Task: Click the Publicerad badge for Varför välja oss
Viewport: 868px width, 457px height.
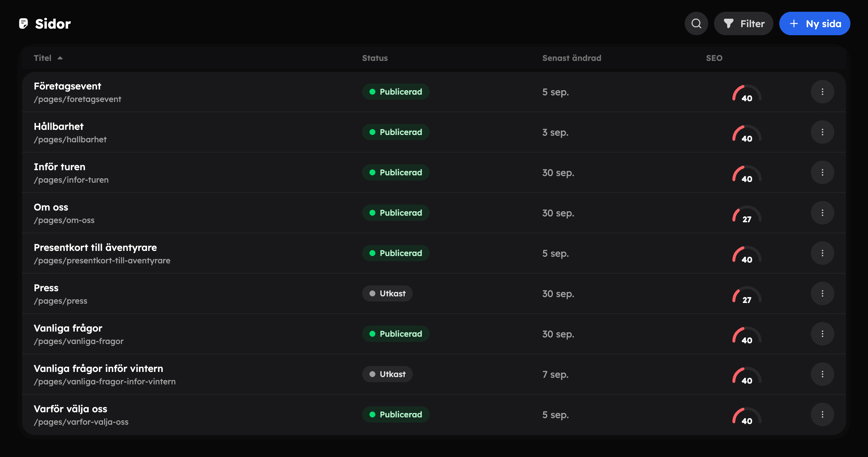Action: (x=396, y=414)
